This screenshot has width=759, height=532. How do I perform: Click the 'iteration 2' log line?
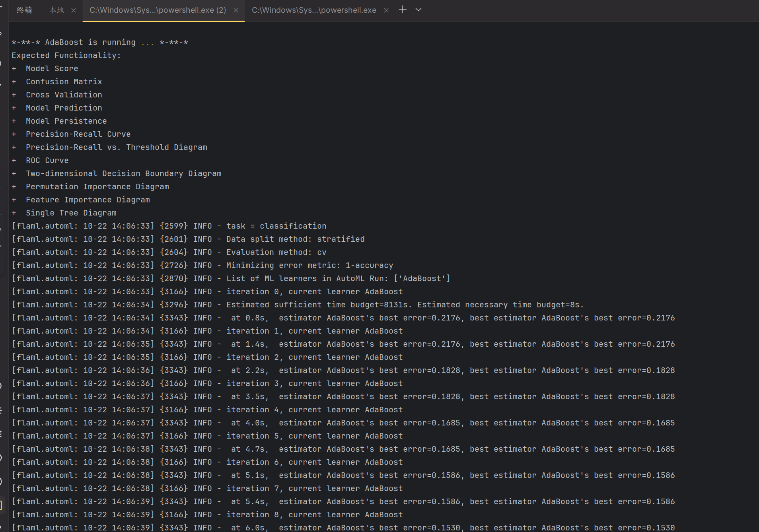click(207, 357)
